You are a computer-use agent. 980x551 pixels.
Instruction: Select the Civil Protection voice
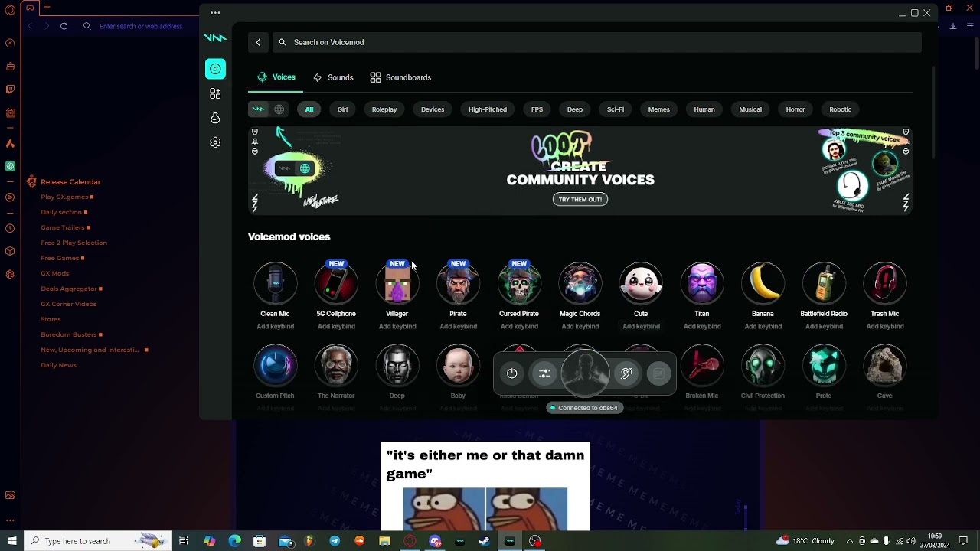(763, 366)
